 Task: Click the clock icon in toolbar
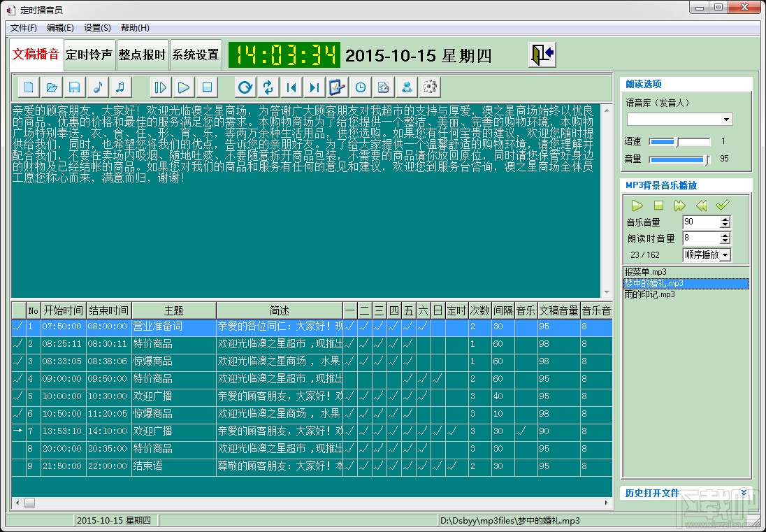pos(361,87)
